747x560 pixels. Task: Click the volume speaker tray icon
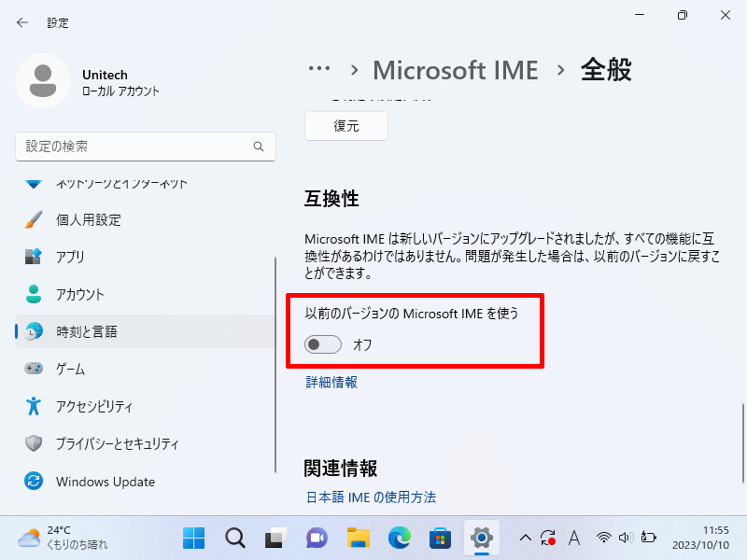(625, 539)
